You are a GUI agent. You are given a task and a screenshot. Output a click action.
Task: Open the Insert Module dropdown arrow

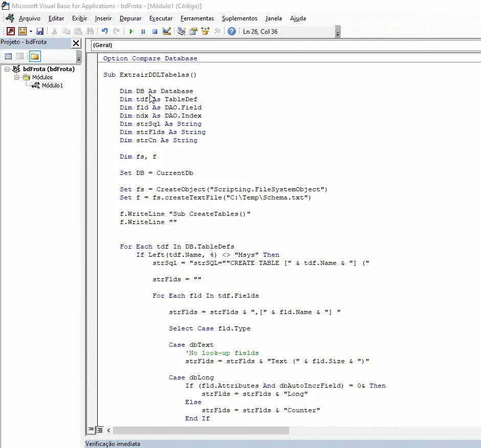(31, 31)
